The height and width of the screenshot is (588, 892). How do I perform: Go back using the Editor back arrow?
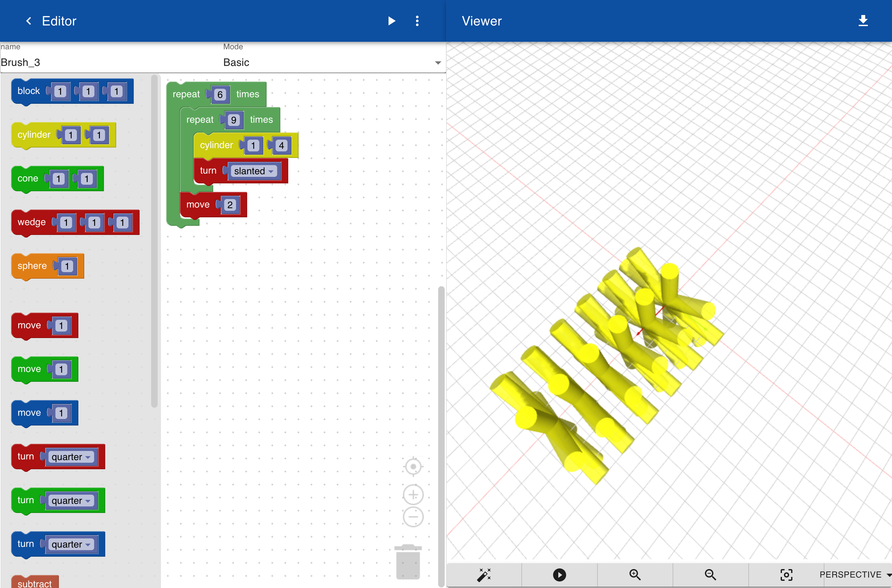(x=28, y=21)
